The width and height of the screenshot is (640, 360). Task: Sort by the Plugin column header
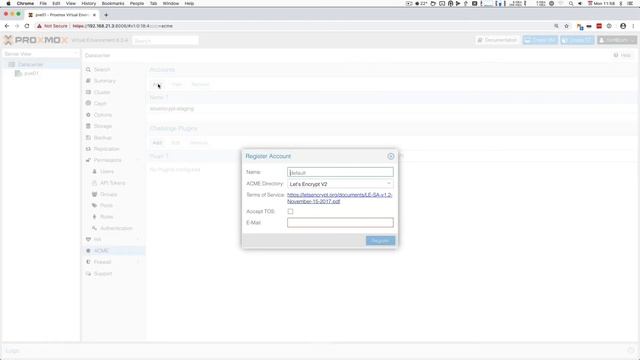pos(158,156)
